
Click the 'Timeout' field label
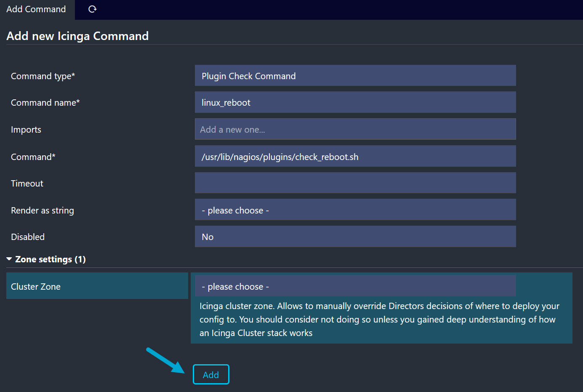pos(27,184)
